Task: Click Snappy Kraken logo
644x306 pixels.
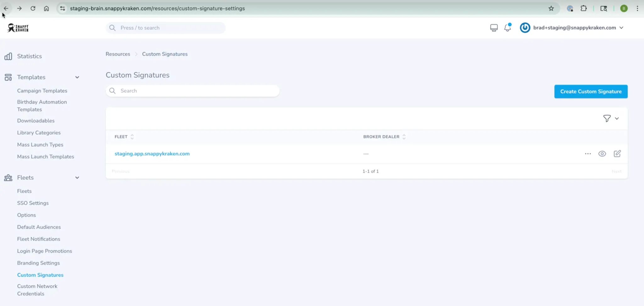Action: tap(18, 28)
